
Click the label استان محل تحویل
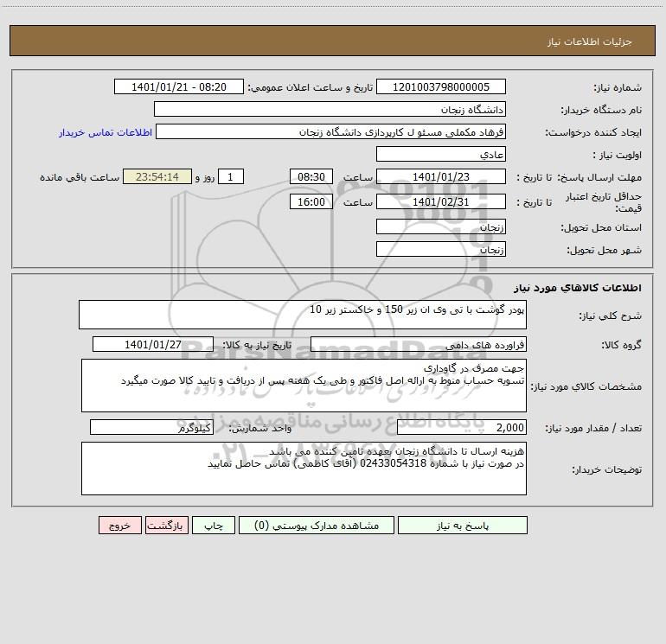(x=601, y=228)
